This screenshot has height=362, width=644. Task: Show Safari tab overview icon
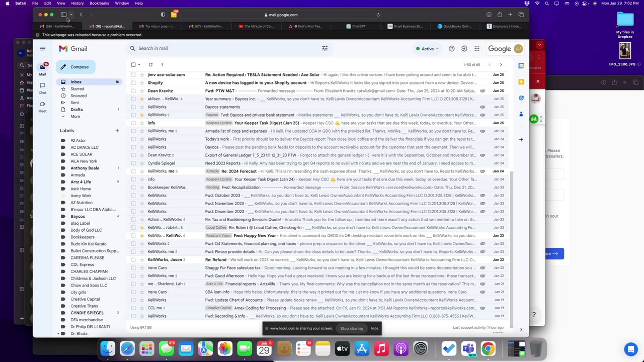pyautogui.click(x=521, y=15)
